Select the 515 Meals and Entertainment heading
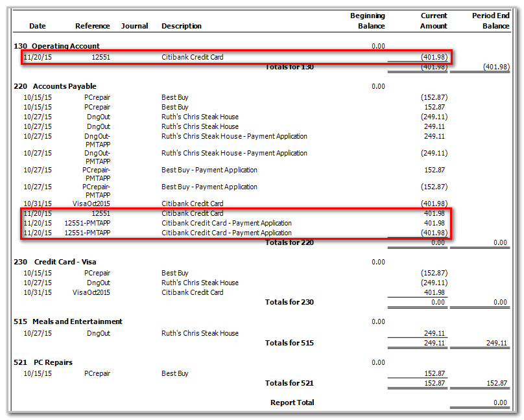The width and height of the screenshot is (524, 420). tap(68, 321)
